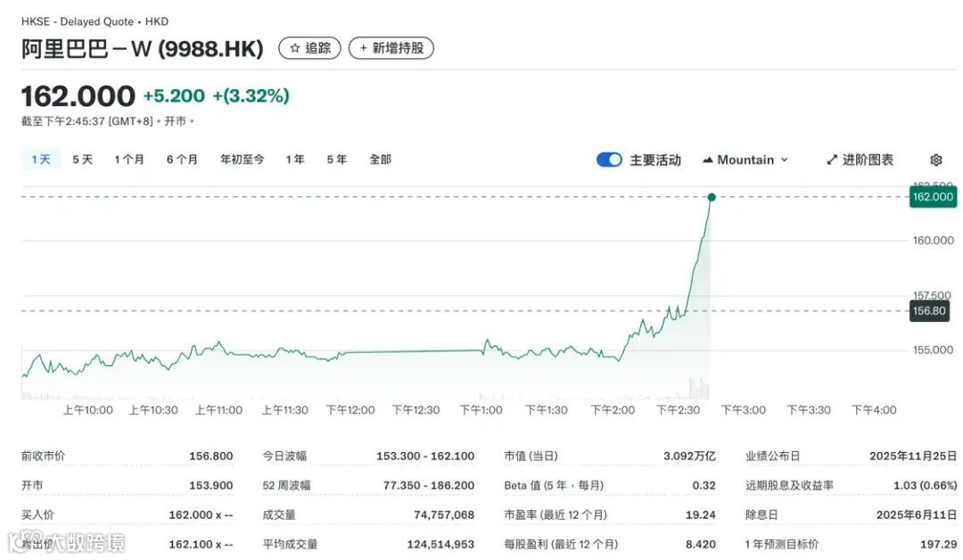The image size is (963, 560).
Task: Click the 阿里巴巴－W (9988.HK) title
Action: [143, 48]
